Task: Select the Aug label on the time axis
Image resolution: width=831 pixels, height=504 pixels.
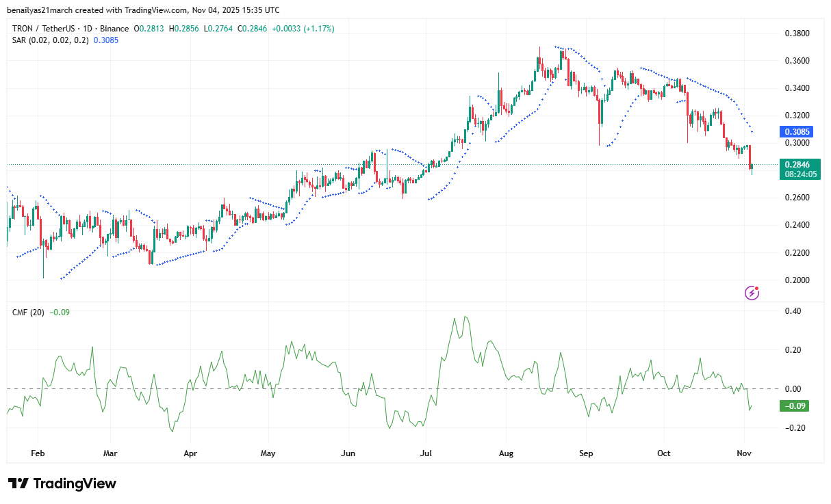Action: 507,453
